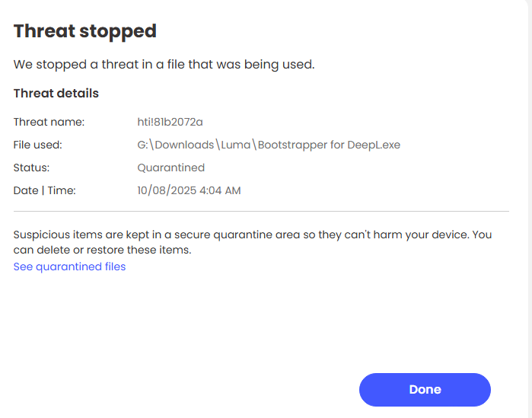
Task: Click the secure quarantine area sentence
Action: [228, 235]
